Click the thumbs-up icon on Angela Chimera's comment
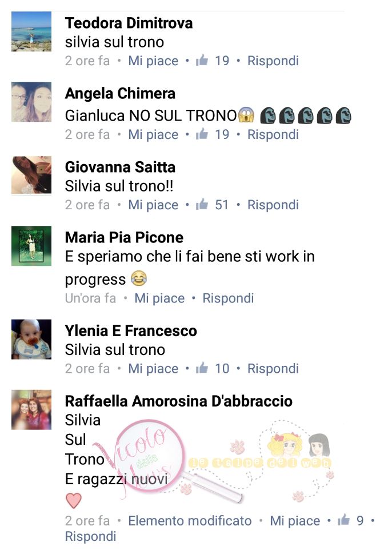 pyautogui.click(x=202, y=134)
